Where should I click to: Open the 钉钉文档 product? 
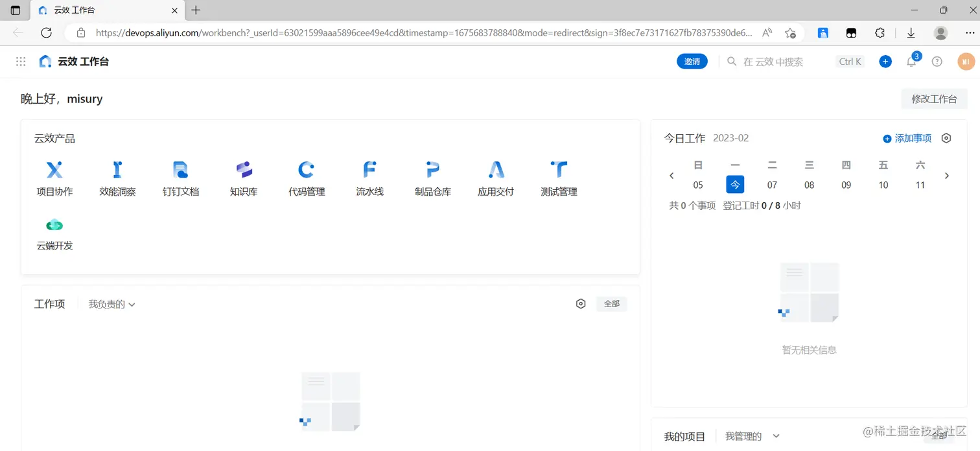point(181,179)
